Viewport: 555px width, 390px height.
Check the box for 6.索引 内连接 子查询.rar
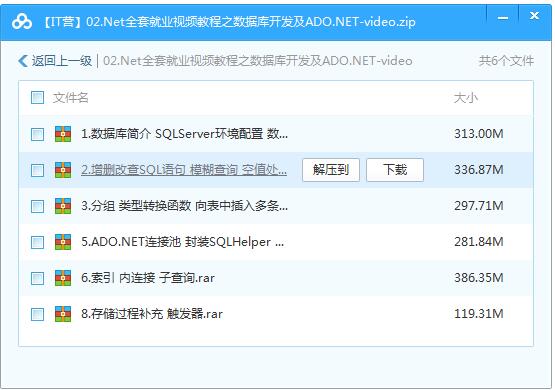38,279
